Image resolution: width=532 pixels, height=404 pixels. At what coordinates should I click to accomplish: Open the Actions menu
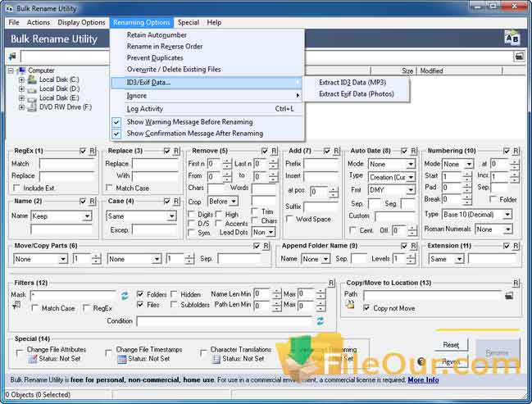click(39, 22)
